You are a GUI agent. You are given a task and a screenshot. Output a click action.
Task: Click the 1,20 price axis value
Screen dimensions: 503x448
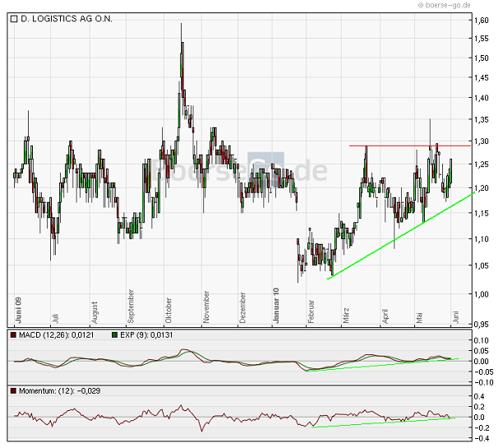(x=482, y=188)
